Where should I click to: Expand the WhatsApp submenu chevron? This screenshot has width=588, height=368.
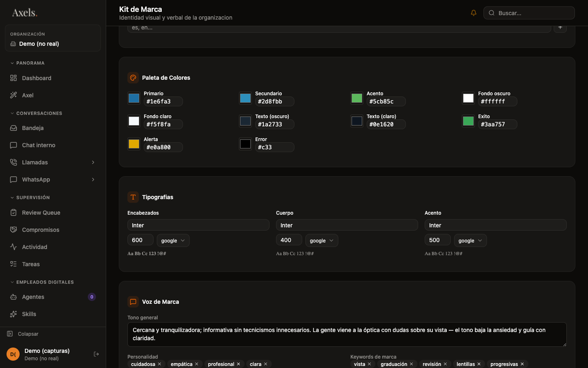pyautogui.click(x=93, y=180)
